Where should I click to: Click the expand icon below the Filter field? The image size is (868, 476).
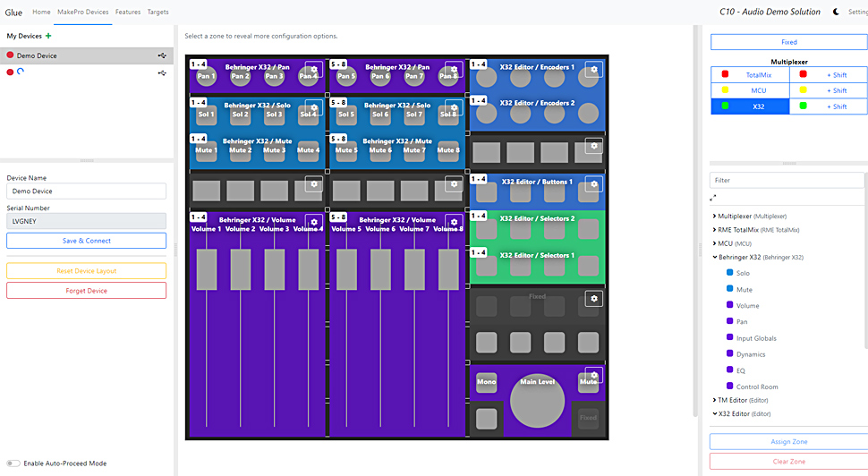[713, 198]
